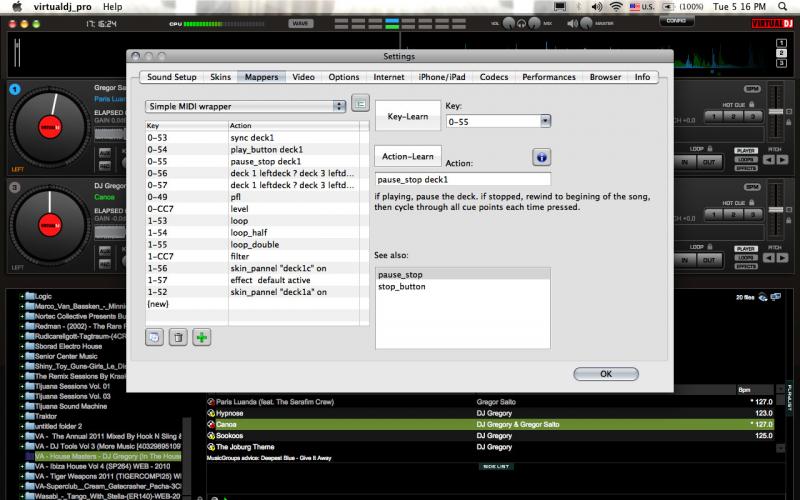Click the headphone icon in top bar
800x500 pixels.
tap(521, 23)
